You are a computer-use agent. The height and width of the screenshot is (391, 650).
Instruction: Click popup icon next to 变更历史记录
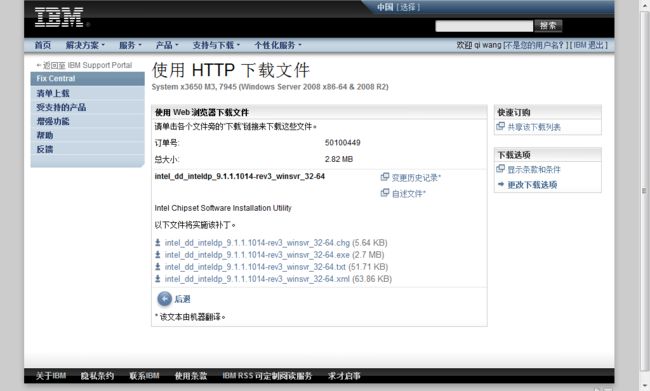click(x=385, y=177)
